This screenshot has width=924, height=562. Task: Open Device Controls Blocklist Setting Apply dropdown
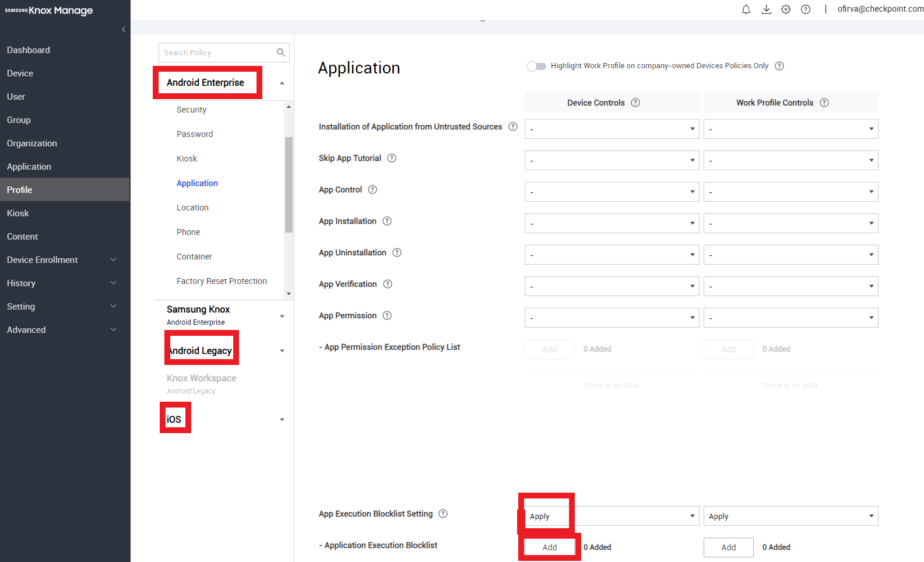(612, 516)
